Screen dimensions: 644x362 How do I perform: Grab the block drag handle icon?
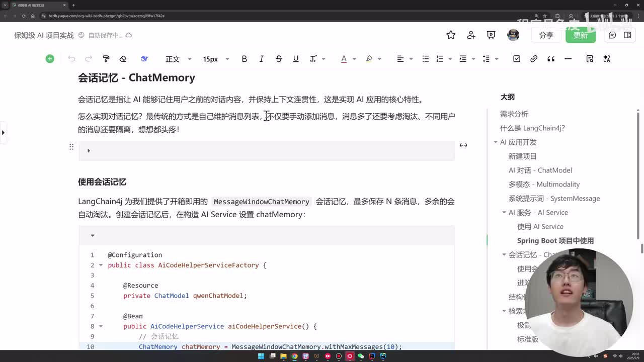[71, 147]
